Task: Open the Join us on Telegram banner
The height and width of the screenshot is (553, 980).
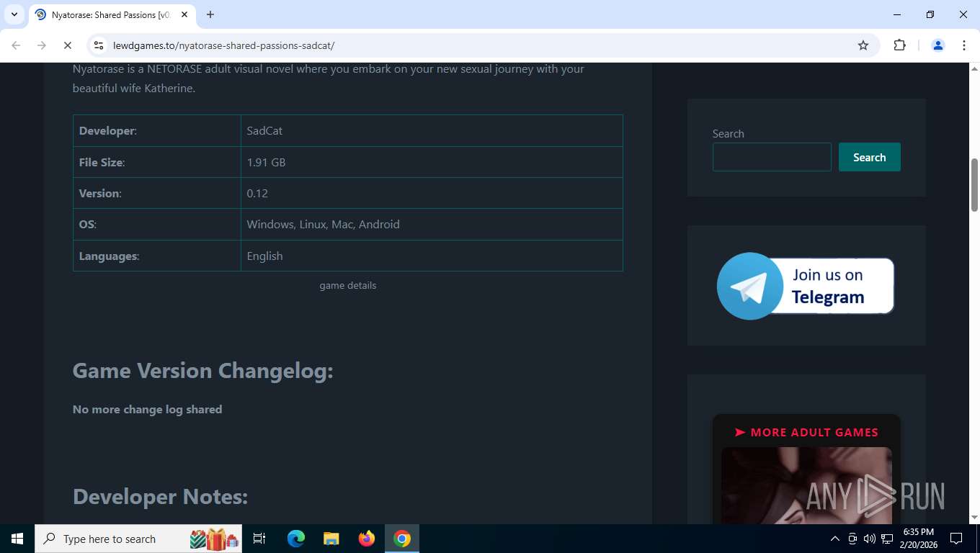Action: [806, 286]
